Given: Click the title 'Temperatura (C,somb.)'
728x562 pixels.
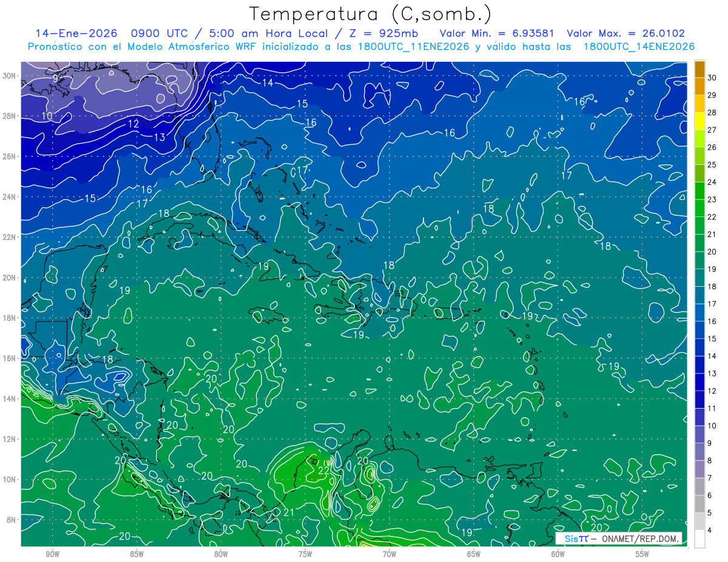Looking at the screenshot, I should pos(371,13).
